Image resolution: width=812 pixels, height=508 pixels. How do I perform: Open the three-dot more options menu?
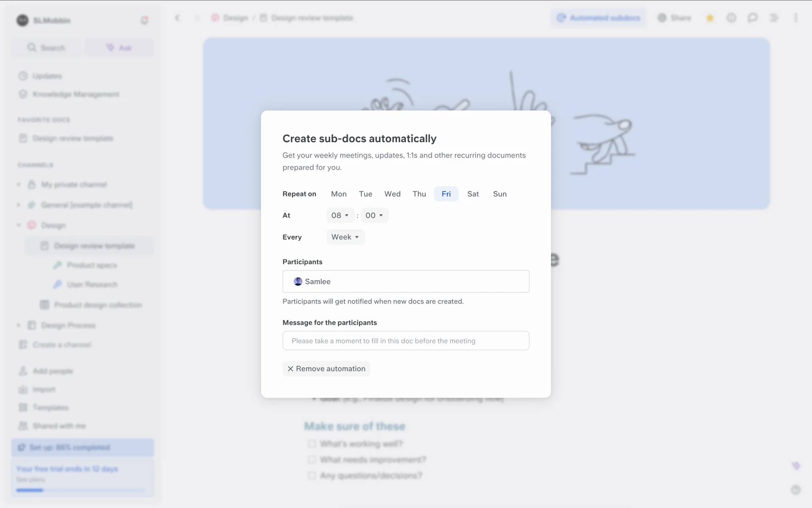(796, 18)
